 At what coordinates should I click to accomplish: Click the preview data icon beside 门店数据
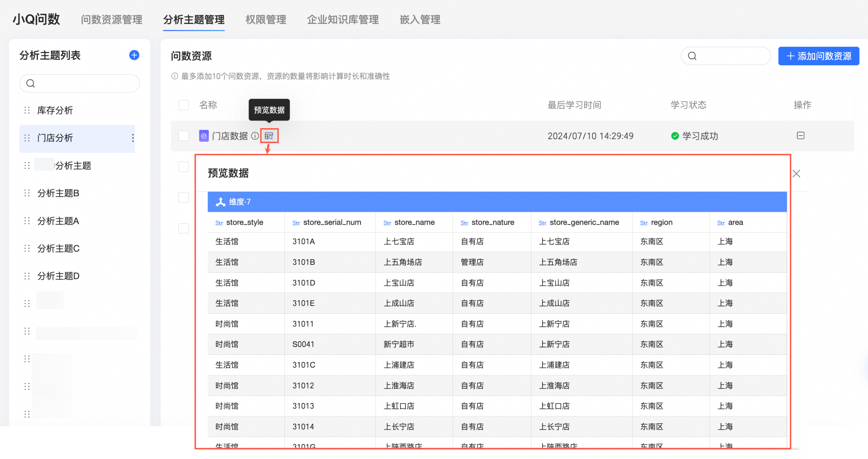[x=269, y=136]
